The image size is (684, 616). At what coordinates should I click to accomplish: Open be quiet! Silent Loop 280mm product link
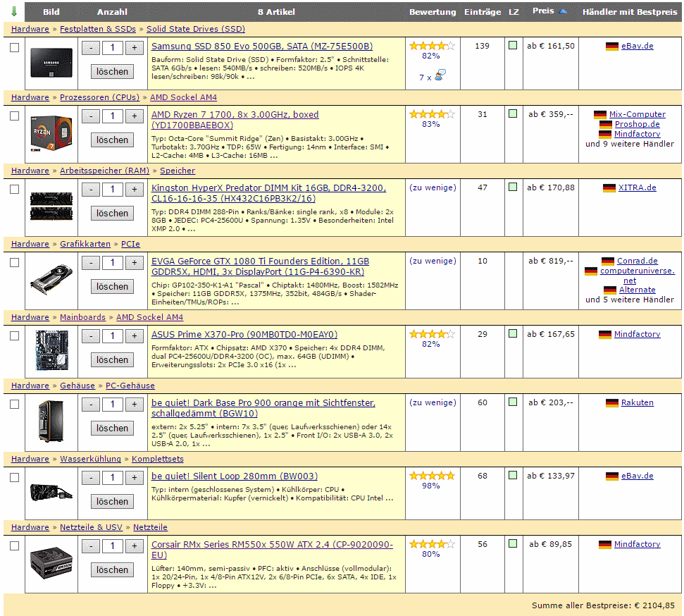235,476
